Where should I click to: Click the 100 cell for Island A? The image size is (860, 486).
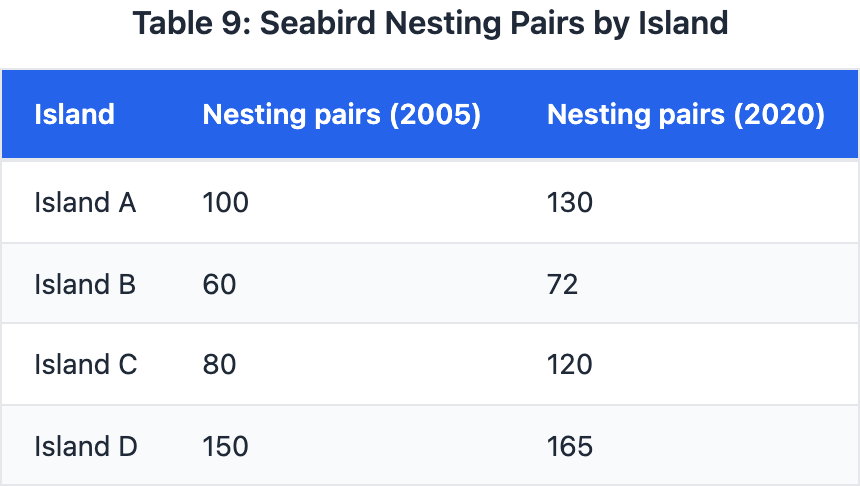point(225,203)
